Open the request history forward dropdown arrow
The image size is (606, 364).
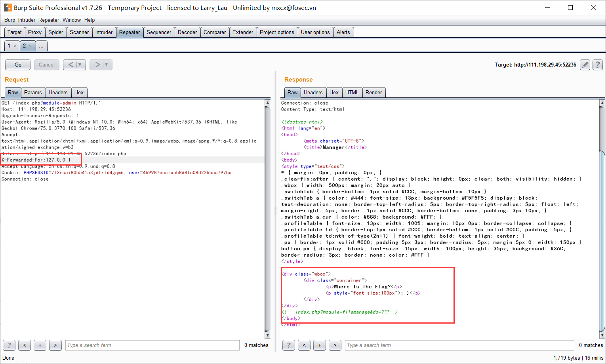107,65
